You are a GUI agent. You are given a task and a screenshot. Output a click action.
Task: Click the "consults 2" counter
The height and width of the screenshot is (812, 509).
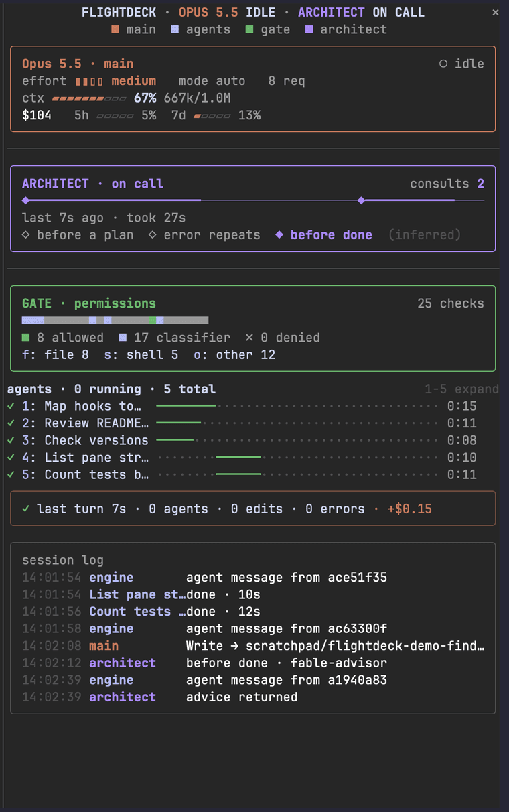tap(447, 184)
